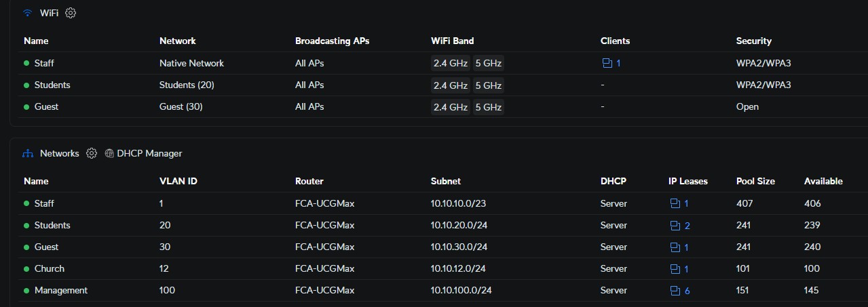Click the Staff WiFi 2.4 GHz badge
Screen dimensions: 868x307
click(x=450, y=64)
